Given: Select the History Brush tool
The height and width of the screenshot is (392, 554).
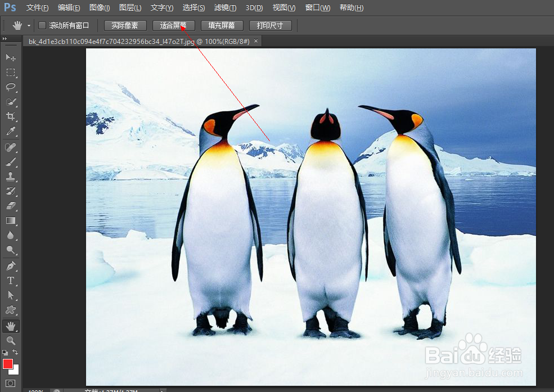Looking at the screenshot, I should click(11, 191).
